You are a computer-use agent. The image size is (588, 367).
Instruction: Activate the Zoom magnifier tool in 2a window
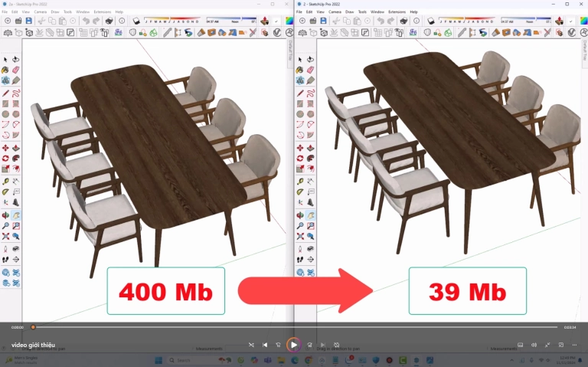click(x=5, y=226)
